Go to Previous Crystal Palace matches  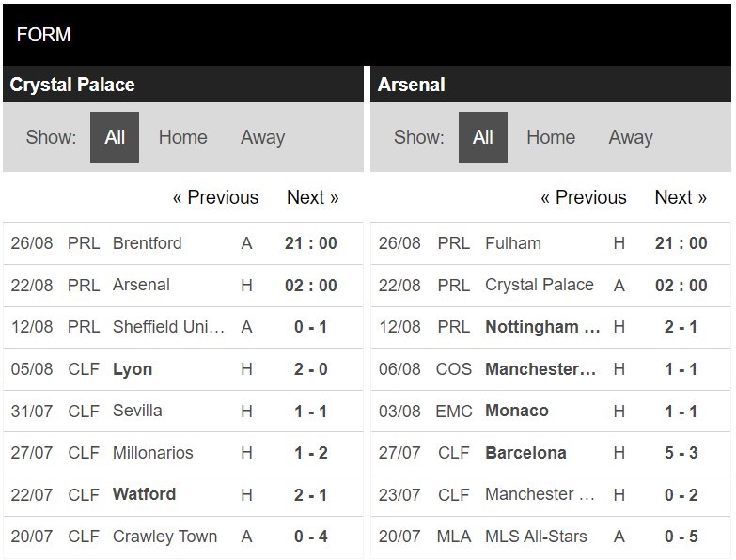click(x=215, y=197)
